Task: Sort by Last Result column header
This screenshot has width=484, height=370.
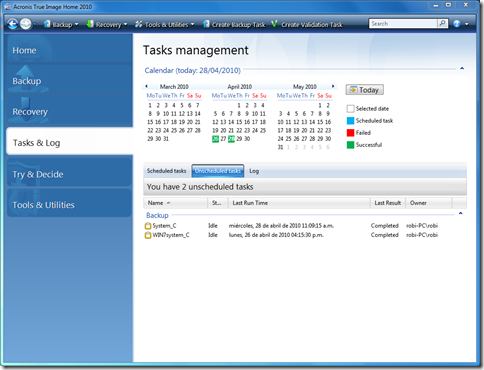Action: pyautogui.click(x=388, y=203)
